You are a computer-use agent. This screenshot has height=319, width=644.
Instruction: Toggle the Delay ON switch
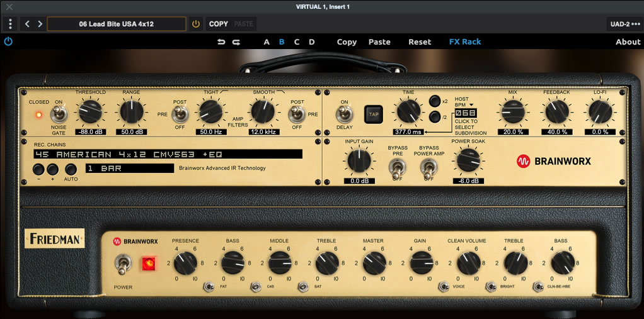[344, 115]
